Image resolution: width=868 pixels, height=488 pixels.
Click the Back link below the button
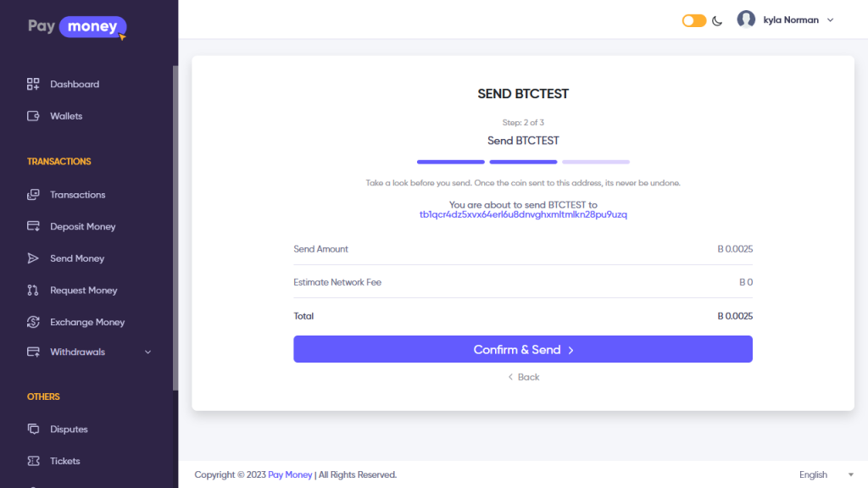click(x=523, y=377)
